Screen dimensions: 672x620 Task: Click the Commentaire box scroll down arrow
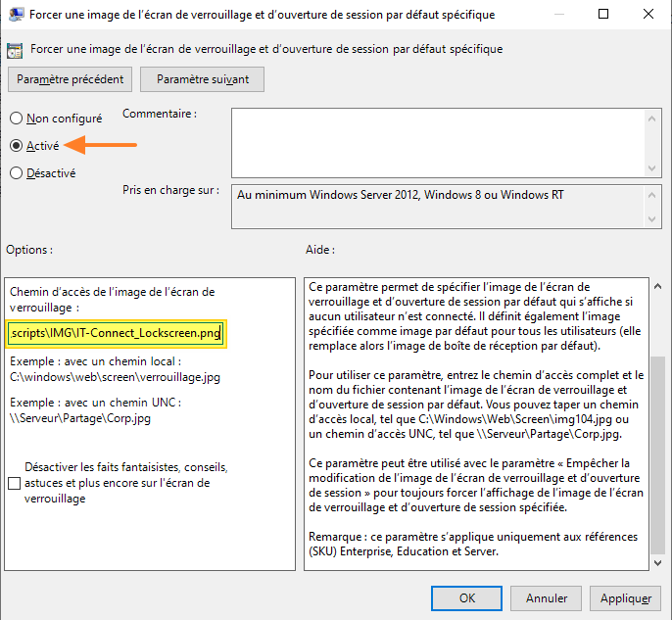(x=651, y=167)
